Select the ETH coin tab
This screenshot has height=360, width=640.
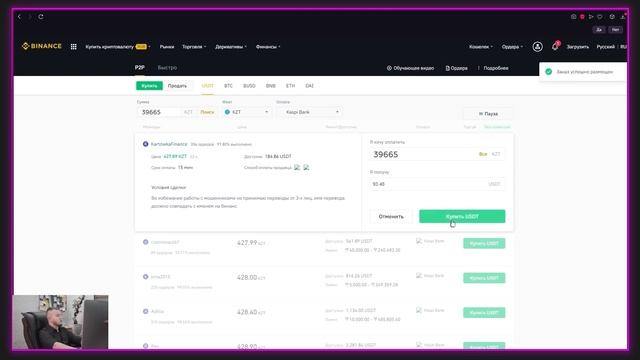pyautogui.click(x=290, y=86)
